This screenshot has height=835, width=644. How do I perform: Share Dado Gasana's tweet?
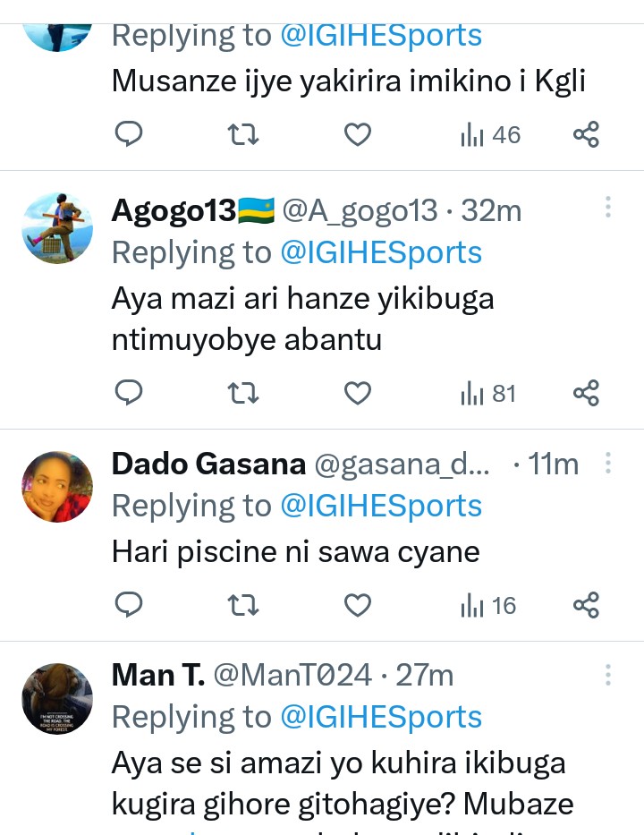(x=586, y=606)
